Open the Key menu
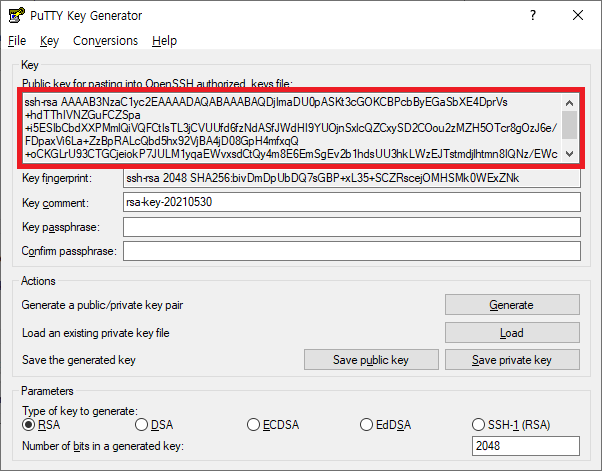The image size is (602, 471). click(x=49, y=41)
